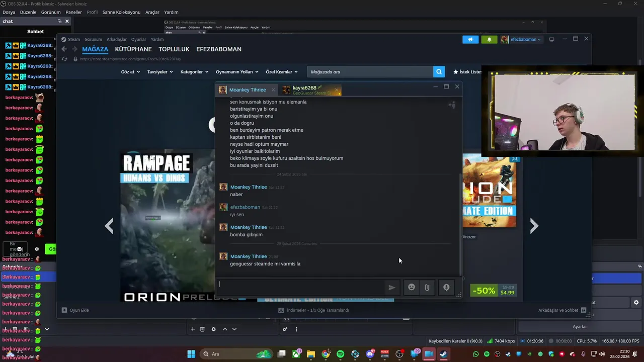644x362 pixels.
Task: Click the Rampage Humans vs Dinos thumbnail
Action: pos(168,226)
